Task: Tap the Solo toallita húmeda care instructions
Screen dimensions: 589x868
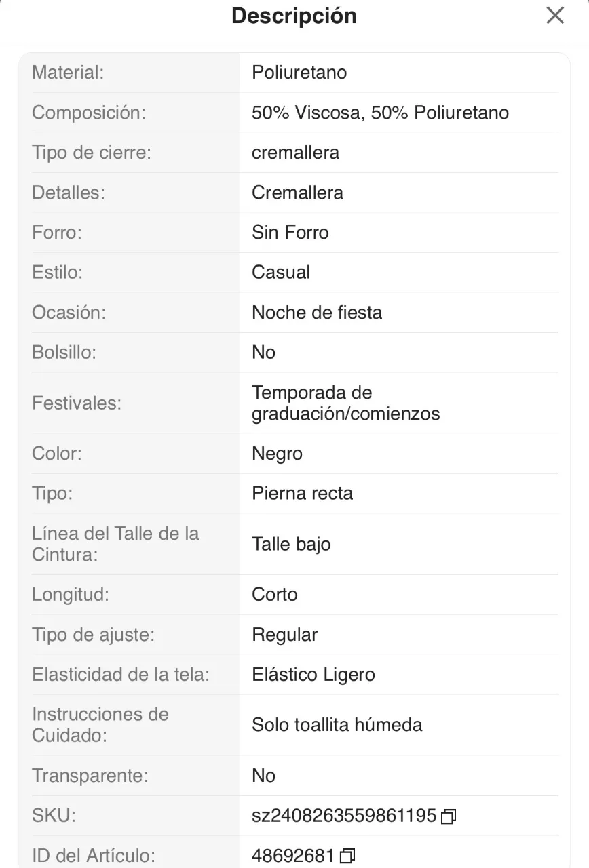Action: click(x=337, y=724)
